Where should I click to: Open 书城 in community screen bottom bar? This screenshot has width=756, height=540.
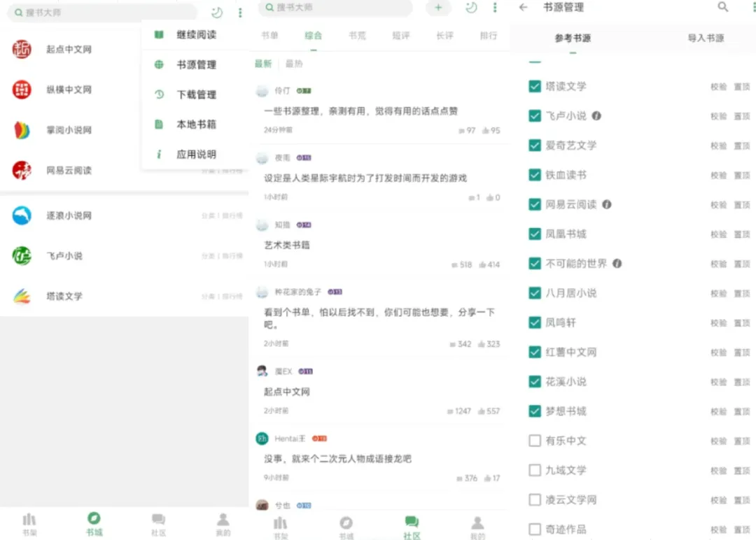pos(346,528)
